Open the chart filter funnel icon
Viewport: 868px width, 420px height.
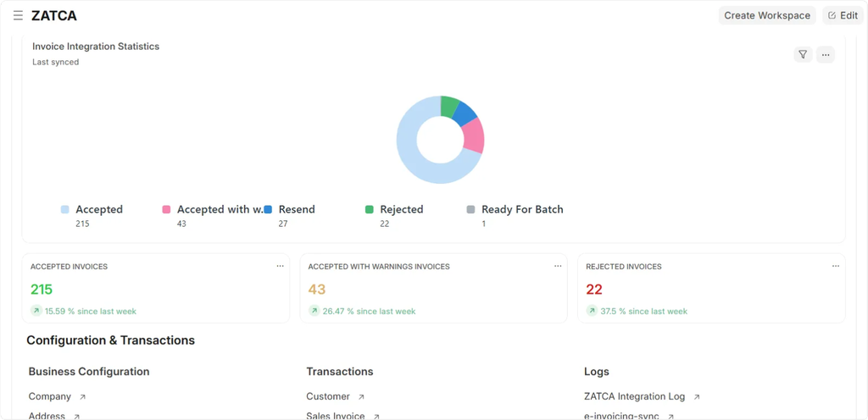[803, 54]
